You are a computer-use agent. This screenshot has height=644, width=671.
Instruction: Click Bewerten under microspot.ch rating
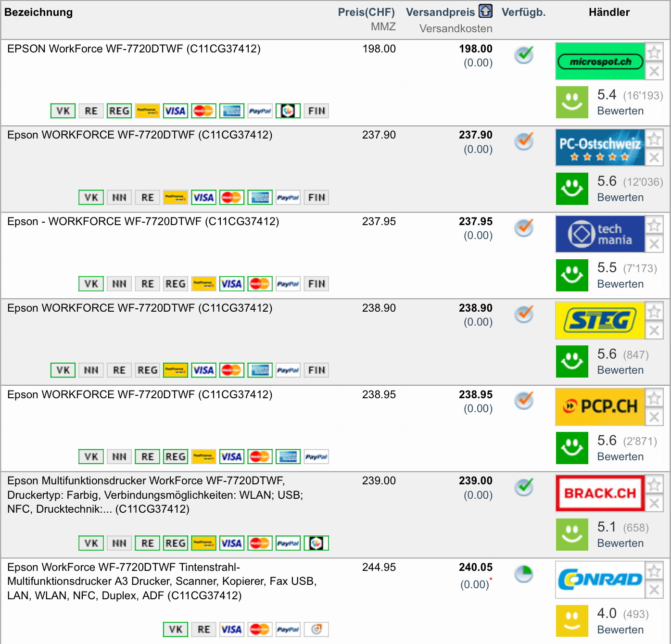[620, 111]
